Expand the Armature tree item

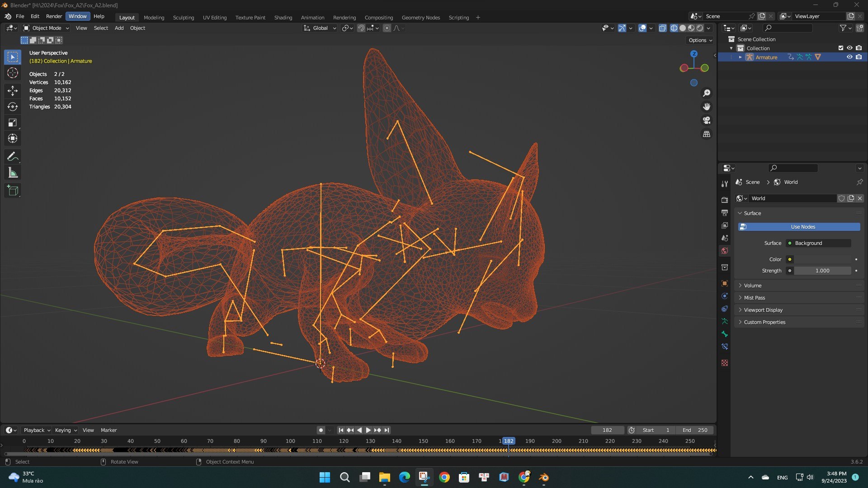click(x=740, y=57)
